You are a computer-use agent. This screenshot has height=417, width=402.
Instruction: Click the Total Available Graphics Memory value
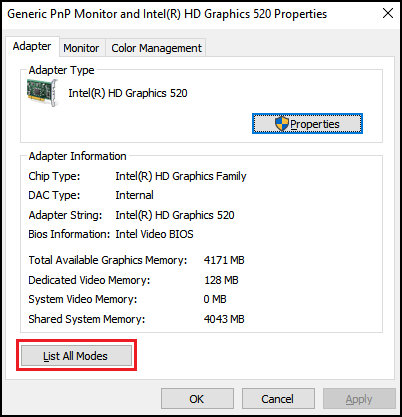pos(224,260)
